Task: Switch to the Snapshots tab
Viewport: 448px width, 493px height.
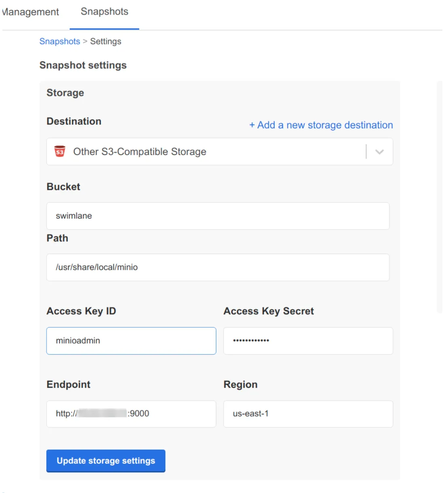Action: tap(104, 12)
